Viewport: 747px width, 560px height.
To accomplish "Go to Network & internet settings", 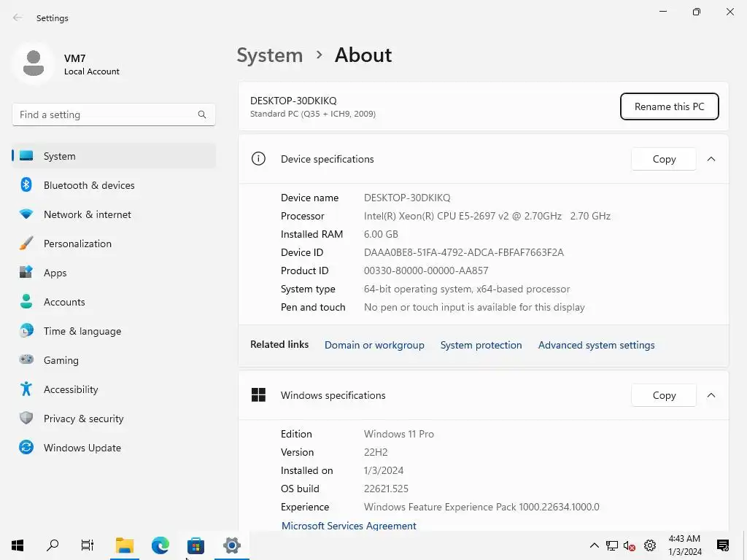I will [x=114, y=214].
